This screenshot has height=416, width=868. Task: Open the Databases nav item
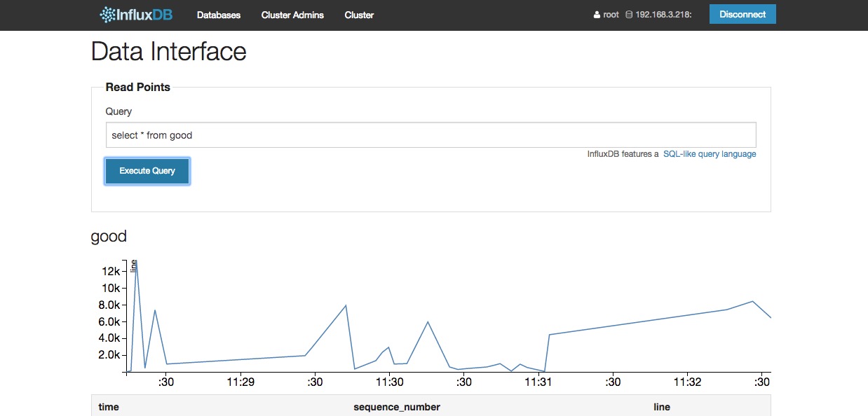[x=218, y=15]
